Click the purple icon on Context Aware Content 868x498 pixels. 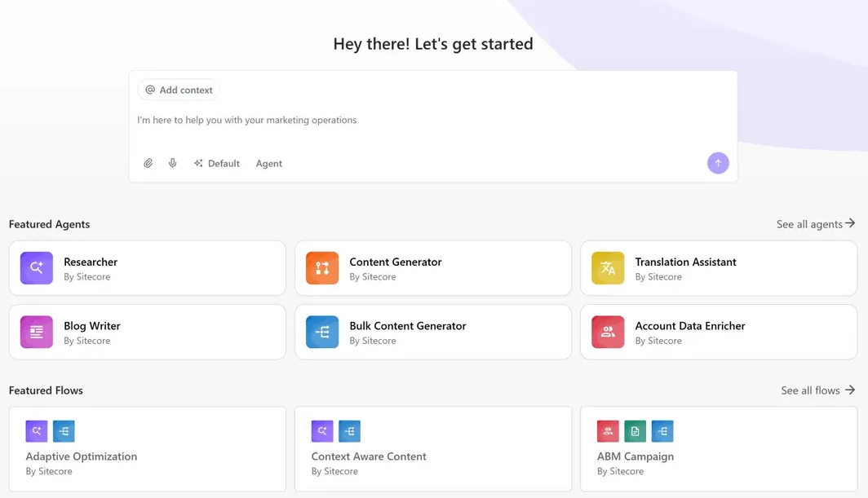(x=321, y=430)
